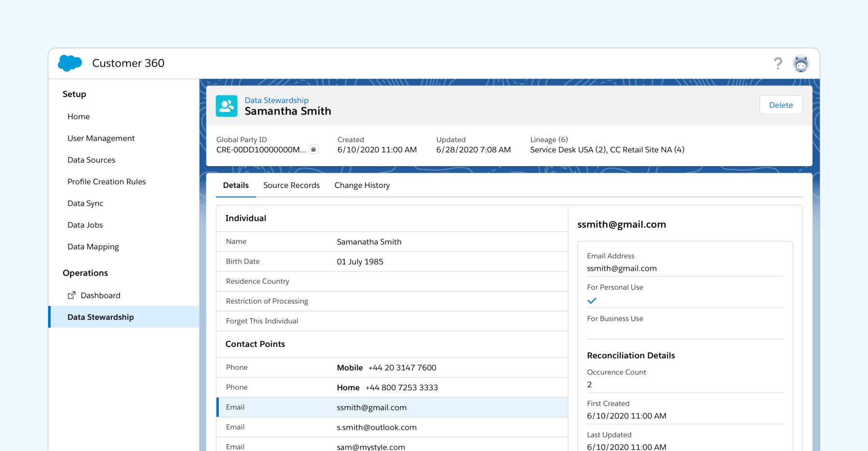This screenshot has height=451, width=868.
Task: Select Data Mapping from Setup
Action: tap(93, 247)
